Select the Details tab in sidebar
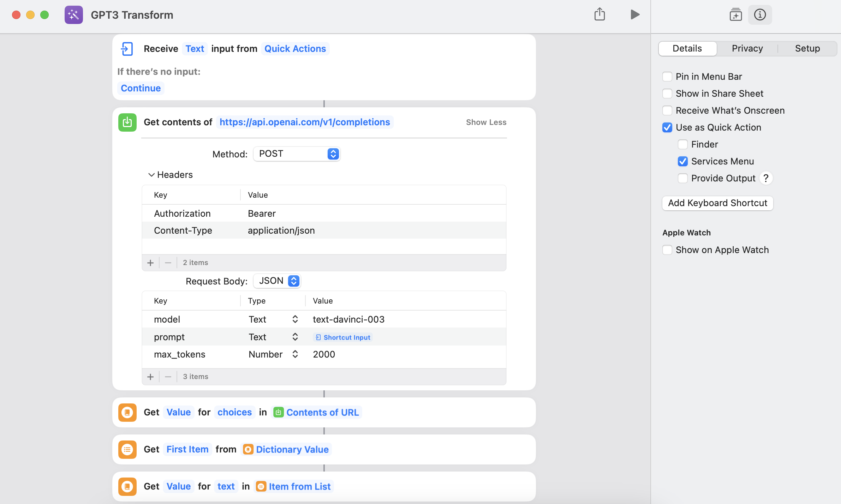The image size is (841, 504). pyautogui.click(x=687, y=48)
